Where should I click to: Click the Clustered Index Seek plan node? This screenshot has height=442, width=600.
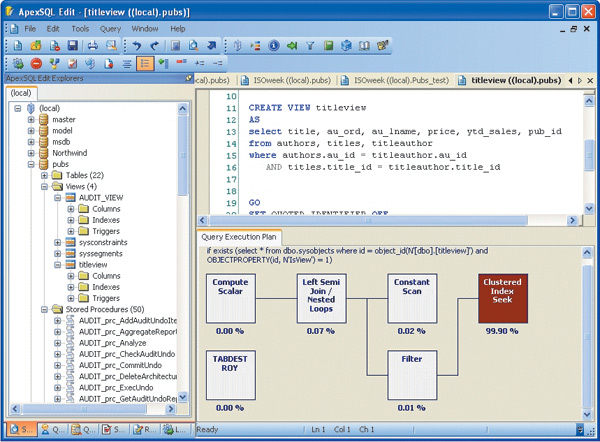pos(502,298)
